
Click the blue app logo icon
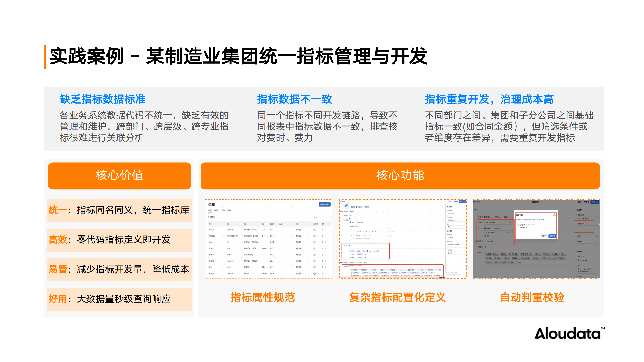pos(346,206)
